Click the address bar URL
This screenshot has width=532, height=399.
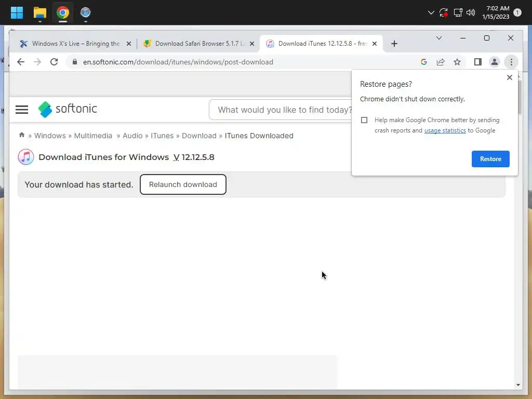pos(178,62)
